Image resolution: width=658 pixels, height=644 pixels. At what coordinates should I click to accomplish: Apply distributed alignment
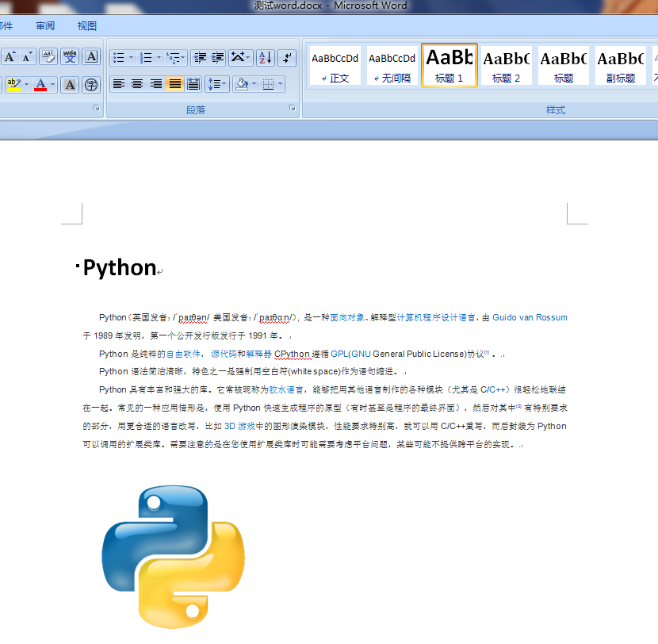[x=193, y=84]
